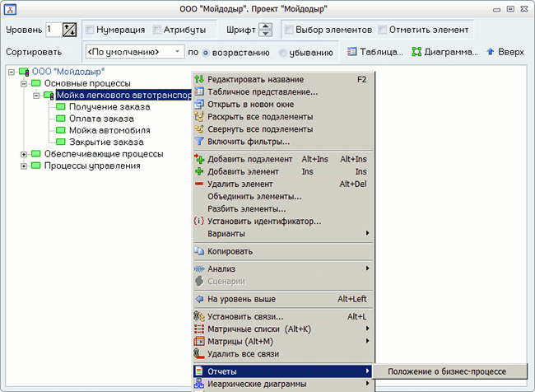Click the green icon of Мойка автомобиля
The image size is (535, 392).
61,130
